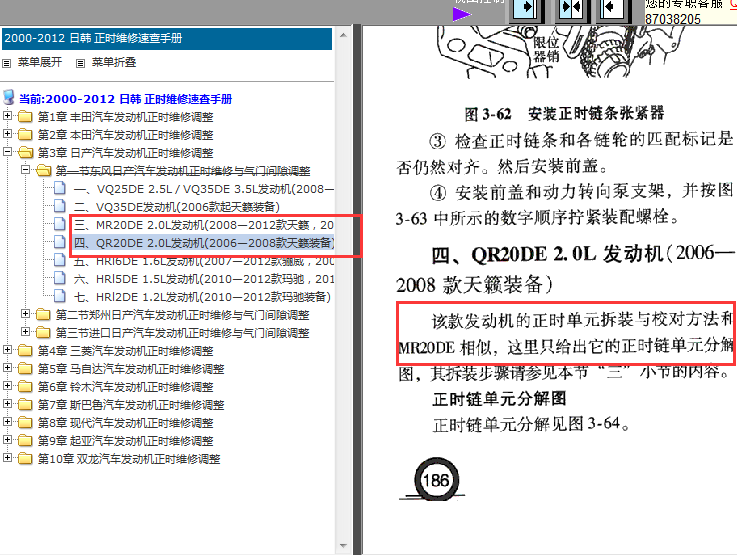Click the engine diagram thumbnail at top of page
Image resolution: width=737 pixels, height=555 pixels.
[562, 52]
